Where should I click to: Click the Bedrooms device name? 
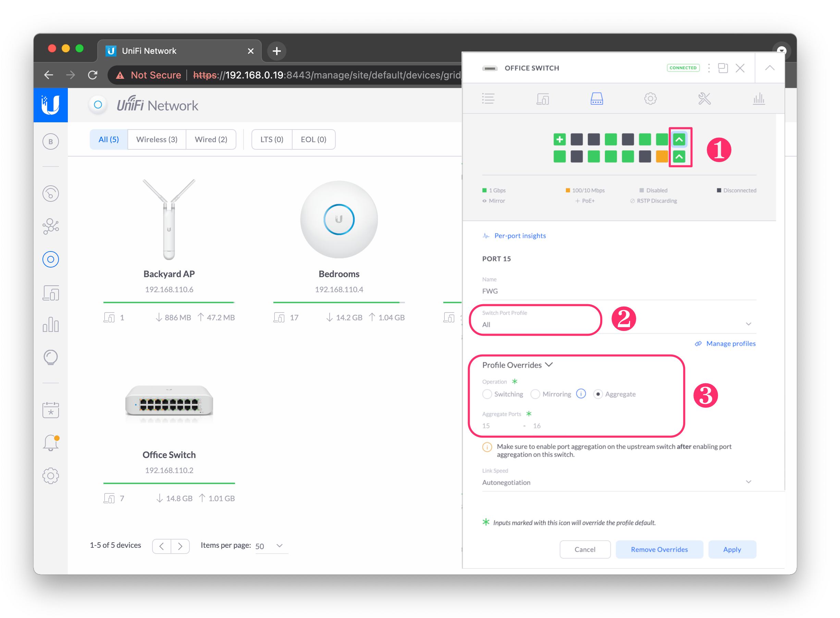[x=339, y=274]
